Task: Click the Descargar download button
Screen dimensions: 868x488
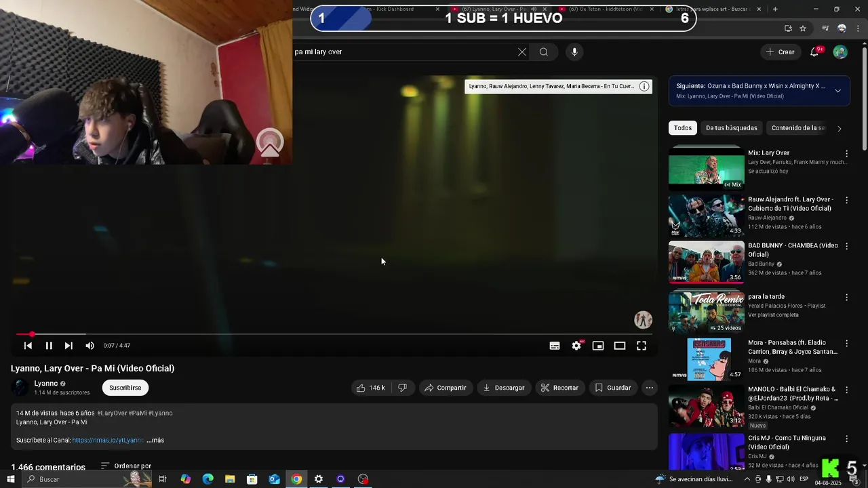Action: point(503,388)
